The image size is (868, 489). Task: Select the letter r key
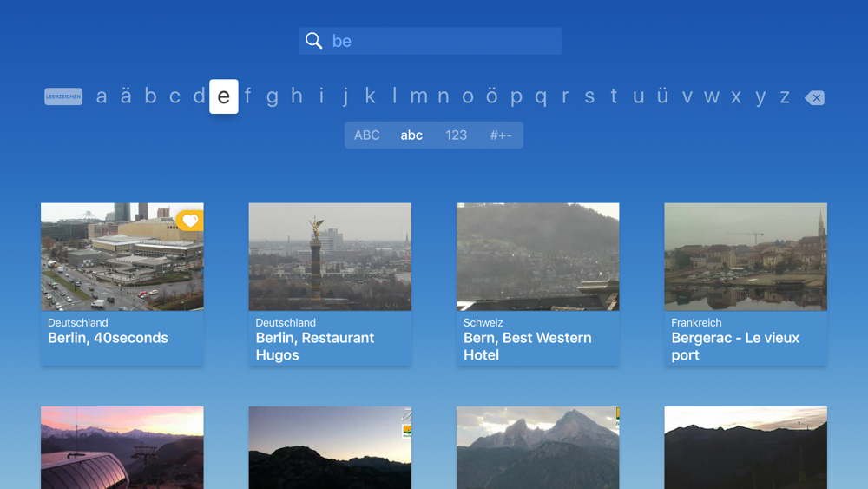[565, 96]
